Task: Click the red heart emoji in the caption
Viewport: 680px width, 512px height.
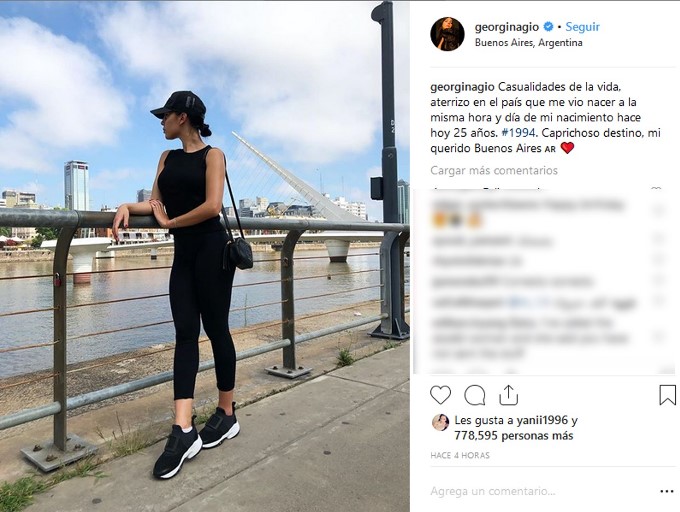Action: (567, 148)
